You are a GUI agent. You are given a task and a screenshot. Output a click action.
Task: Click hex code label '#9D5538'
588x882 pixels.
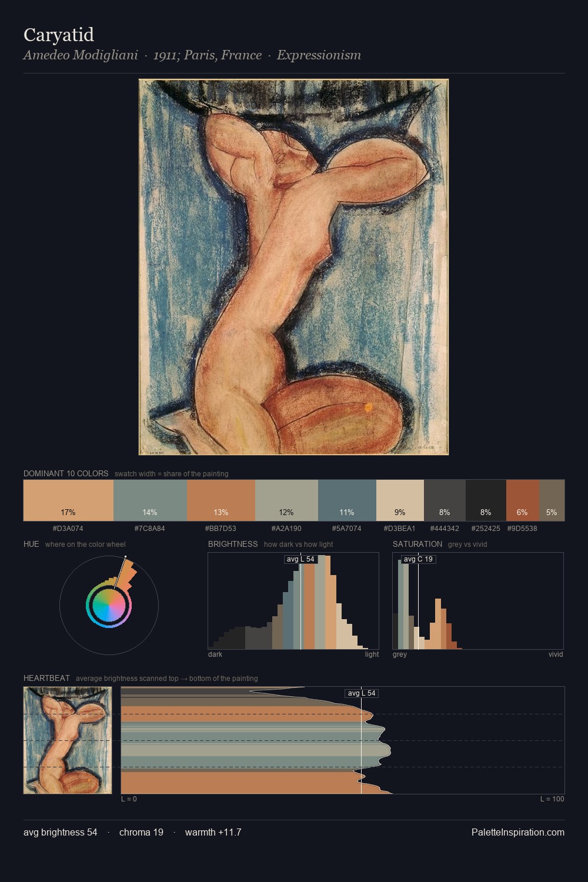(x=522, y=529)
